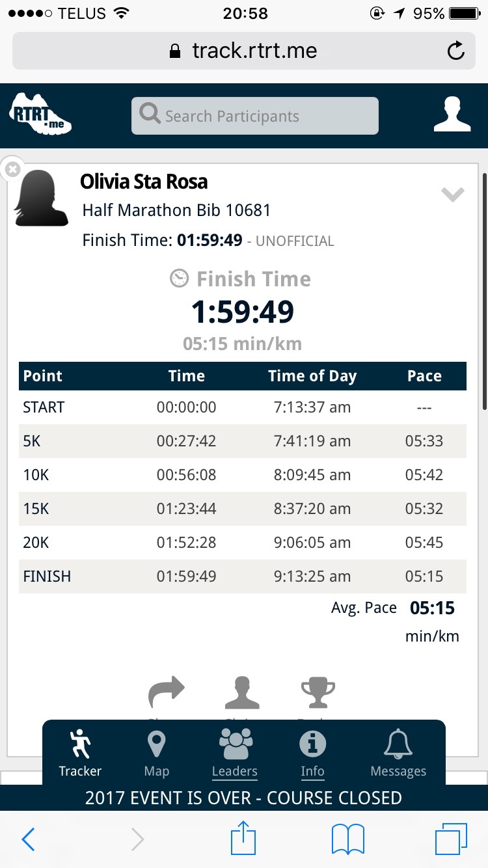The width and height of the screenshot is (488, 868).
Task: Tap the track.rtrt.me address bar
Action: click(x=244, y=51)
